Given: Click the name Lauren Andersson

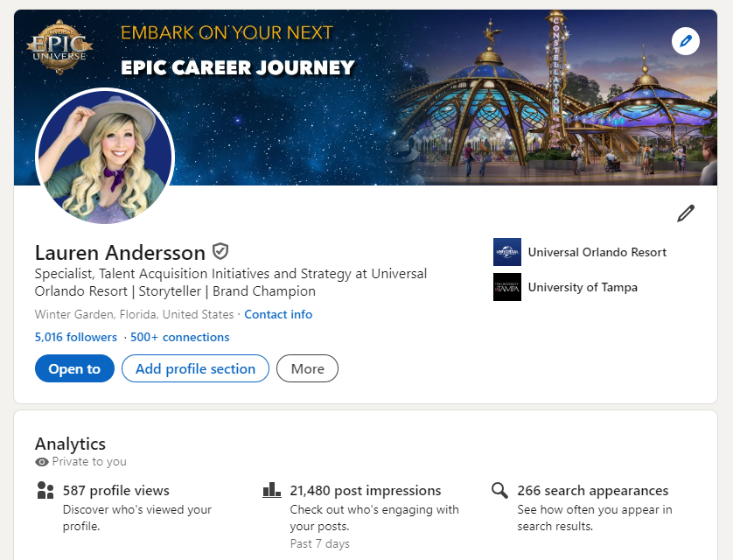Looking at the screenshot, I should point(120,252).
